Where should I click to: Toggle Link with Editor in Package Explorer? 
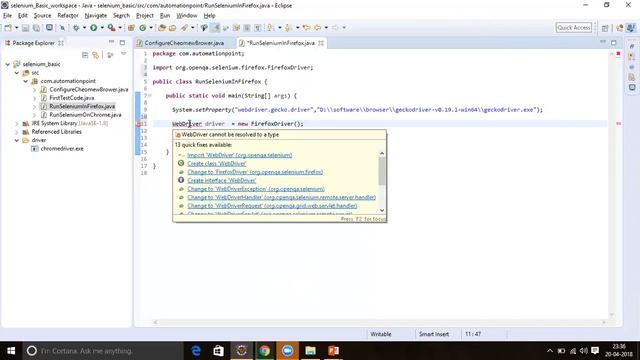point(96,55)
